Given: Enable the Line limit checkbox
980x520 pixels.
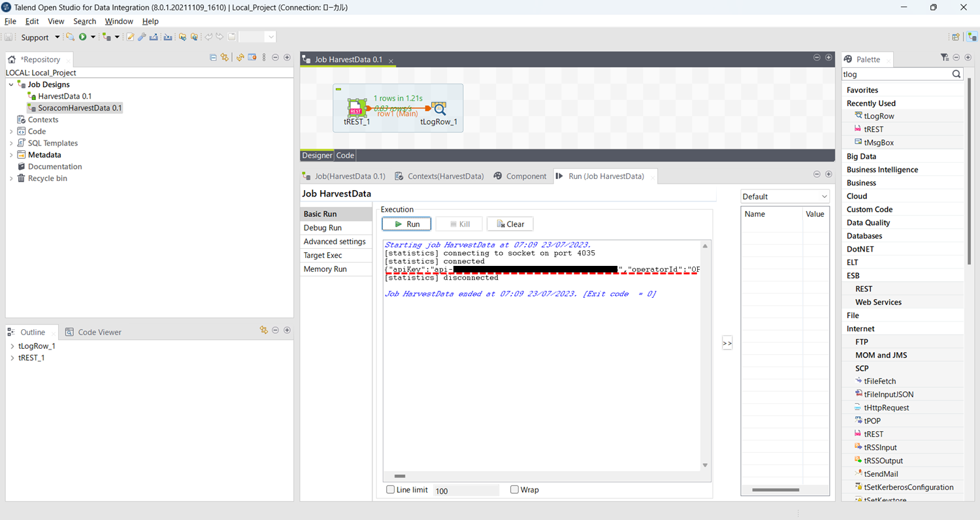Looking at the screenshot, I should [x=391, y=489].
